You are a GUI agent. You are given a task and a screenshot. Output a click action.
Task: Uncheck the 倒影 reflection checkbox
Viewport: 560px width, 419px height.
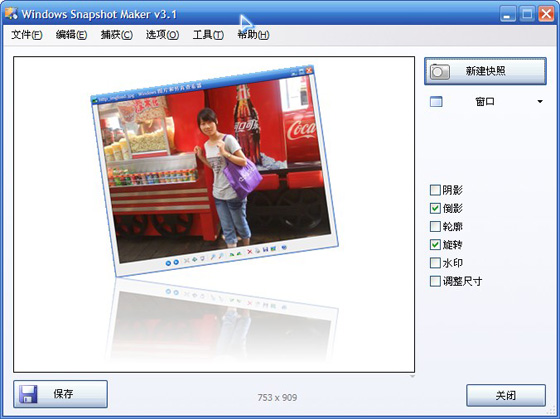click(x=435, y=208)
